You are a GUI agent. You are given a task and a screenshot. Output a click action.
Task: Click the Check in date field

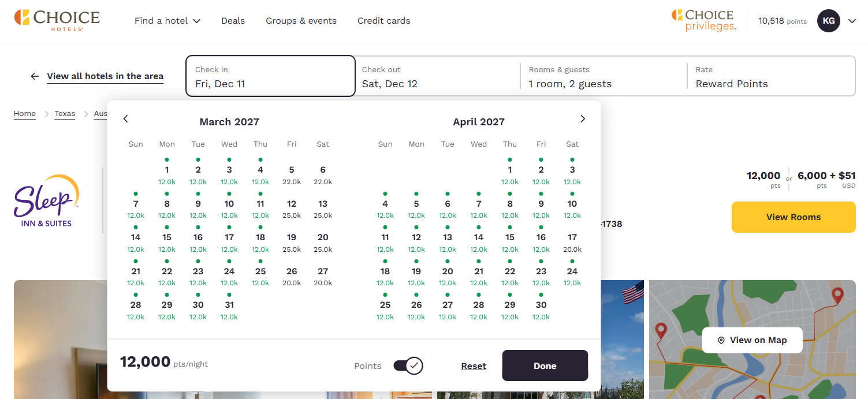tap(270, 76)
